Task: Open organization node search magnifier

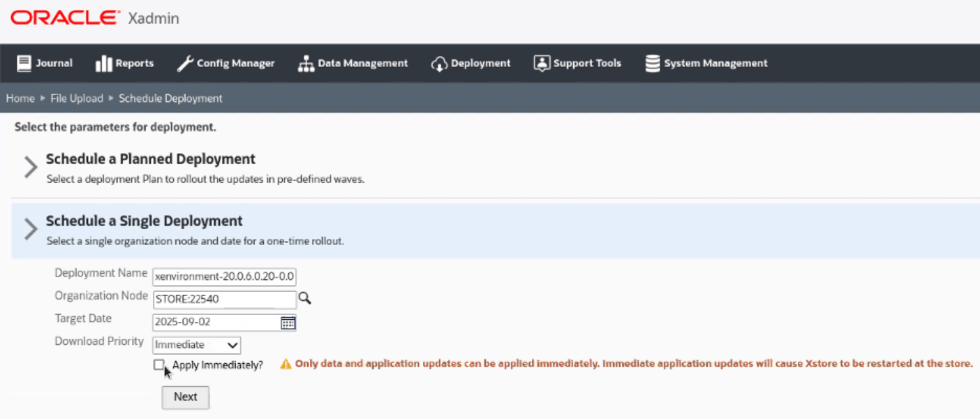Action: 304,298
